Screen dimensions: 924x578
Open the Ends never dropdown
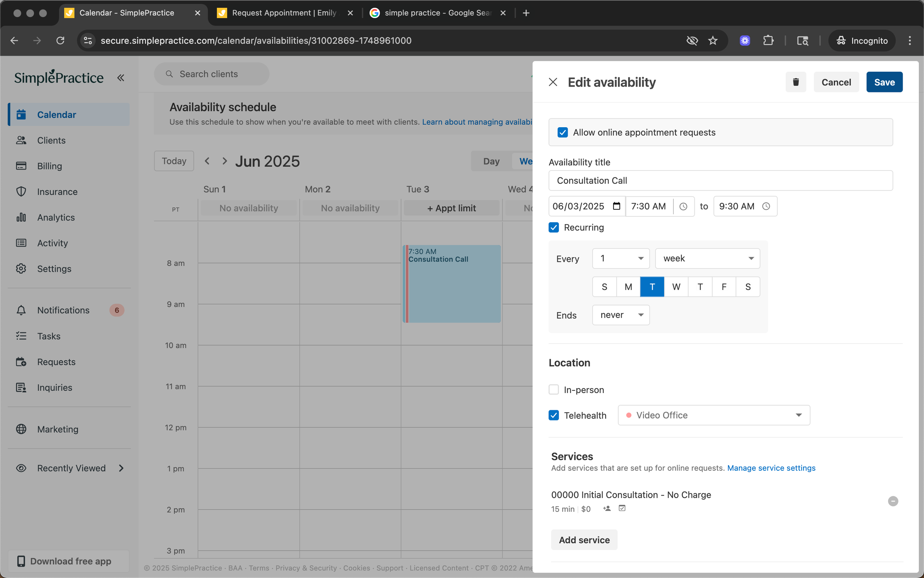click(x=620, y=315)
